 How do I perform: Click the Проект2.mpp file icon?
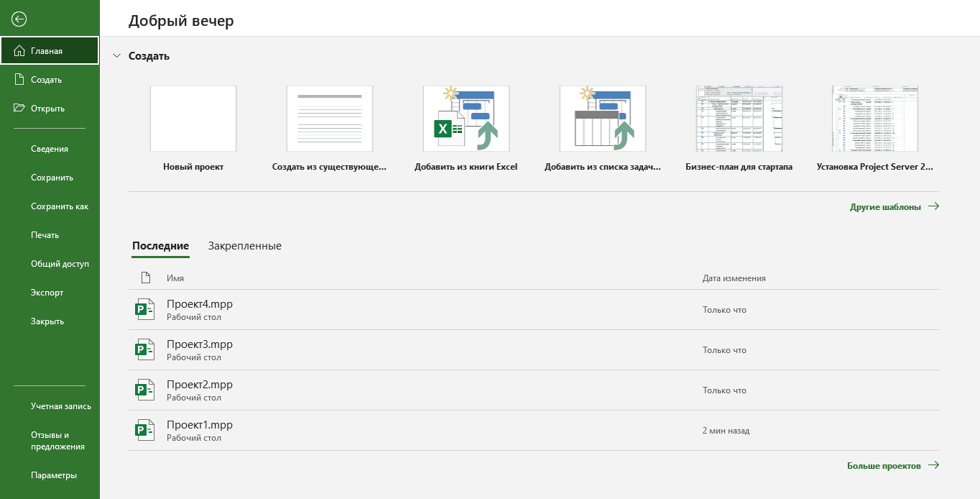coord(145,390)
